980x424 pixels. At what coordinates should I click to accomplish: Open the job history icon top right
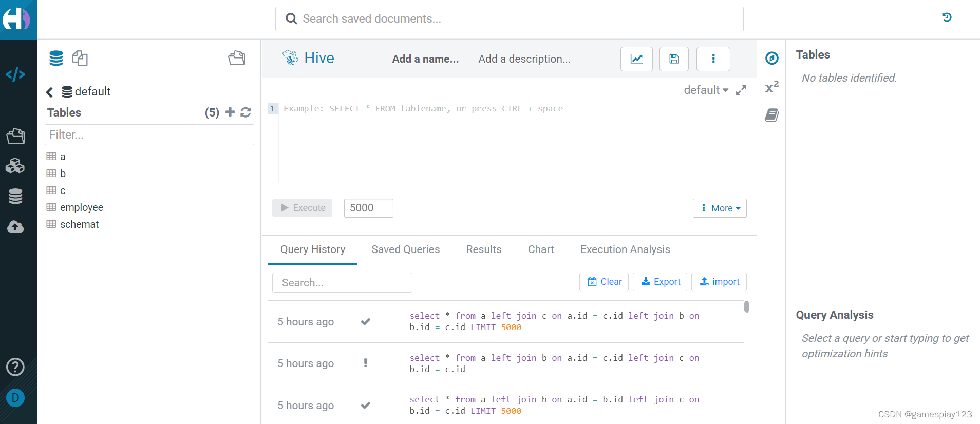point(947,17)
